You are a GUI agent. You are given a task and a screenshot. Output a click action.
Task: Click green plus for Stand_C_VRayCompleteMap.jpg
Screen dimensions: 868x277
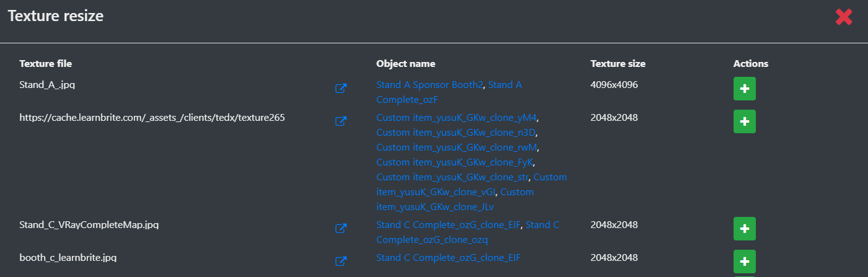pos(744,229)
